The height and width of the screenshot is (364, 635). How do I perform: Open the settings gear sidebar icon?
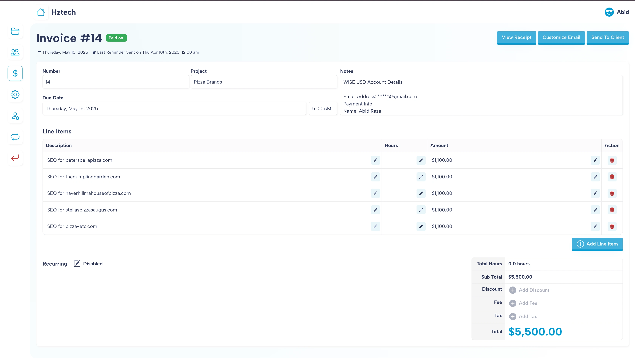tap(15, 94)
